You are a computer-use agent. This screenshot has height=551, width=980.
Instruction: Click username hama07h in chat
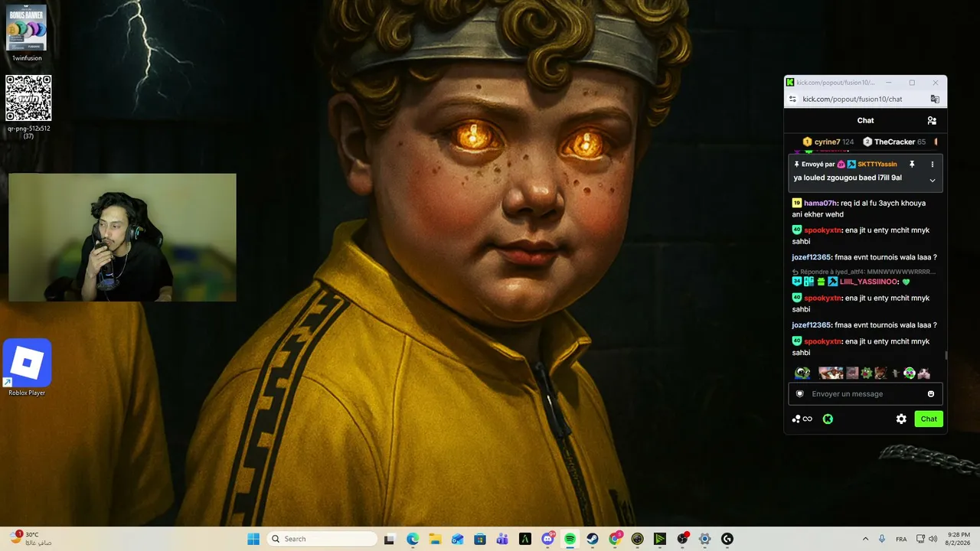pos(820,203)
